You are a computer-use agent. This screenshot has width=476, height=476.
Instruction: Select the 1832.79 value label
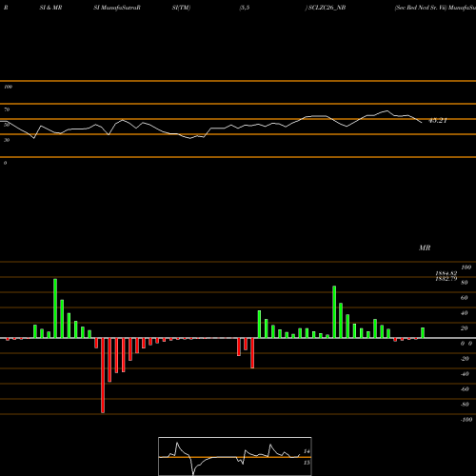click(446, 279)
